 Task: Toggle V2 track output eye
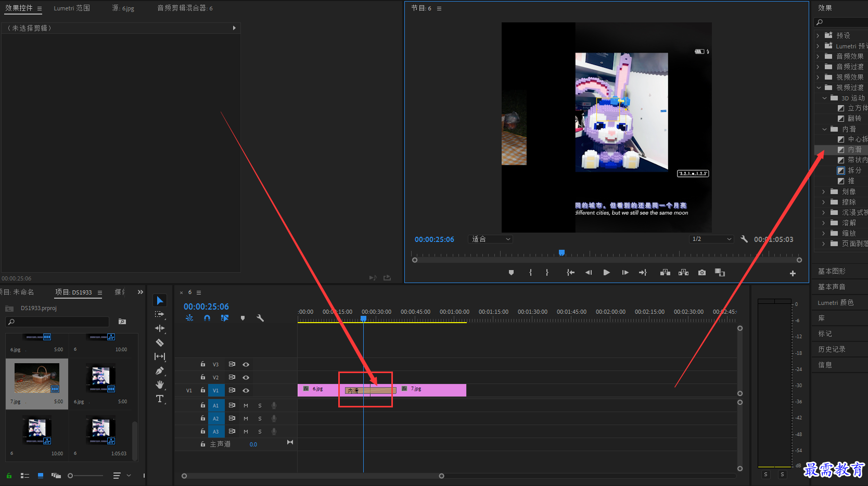pos(246,378)
